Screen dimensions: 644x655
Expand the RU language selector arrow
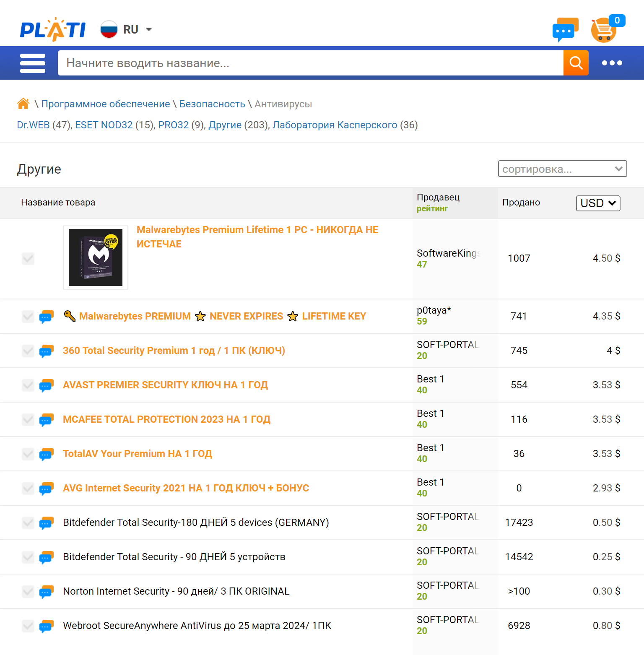point(149,29)
